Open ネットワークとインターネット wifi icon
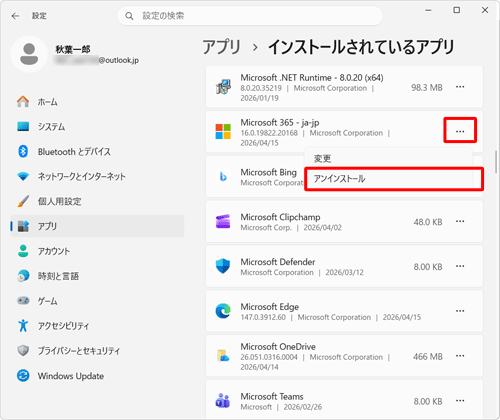 click(x=23, y=176)
